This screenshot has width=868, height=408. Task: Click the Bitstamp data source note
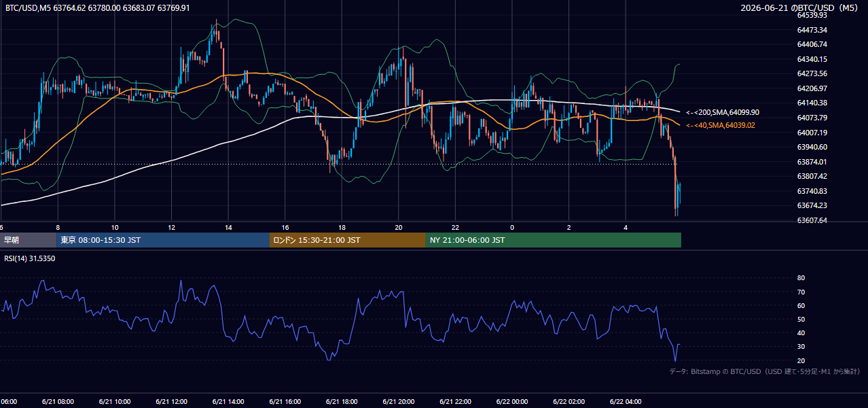click(765, 371)
